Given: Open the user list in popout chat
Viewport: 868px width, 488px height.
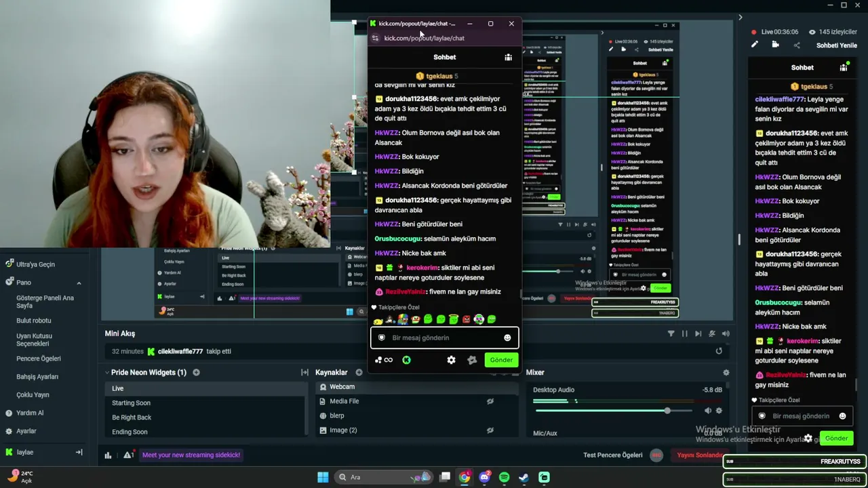Looking at the screenshot, I should [508, 57].
